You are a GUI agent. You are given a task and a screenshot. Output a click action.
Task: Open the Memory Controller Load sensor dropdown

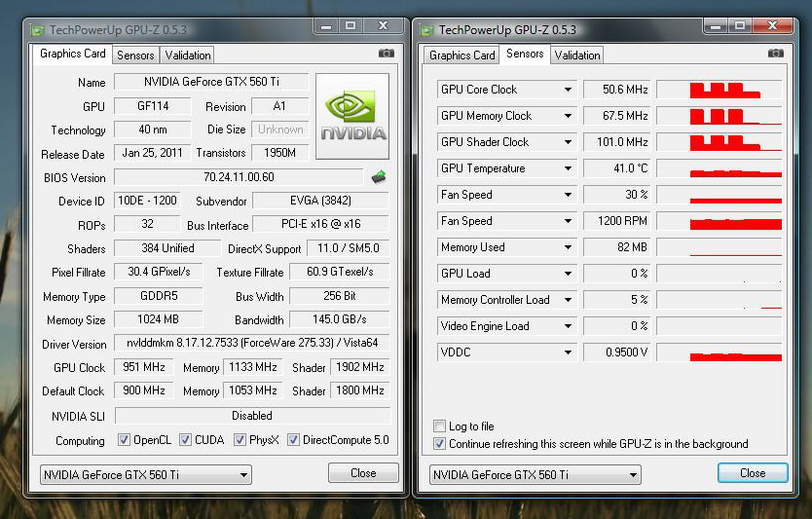568,300
